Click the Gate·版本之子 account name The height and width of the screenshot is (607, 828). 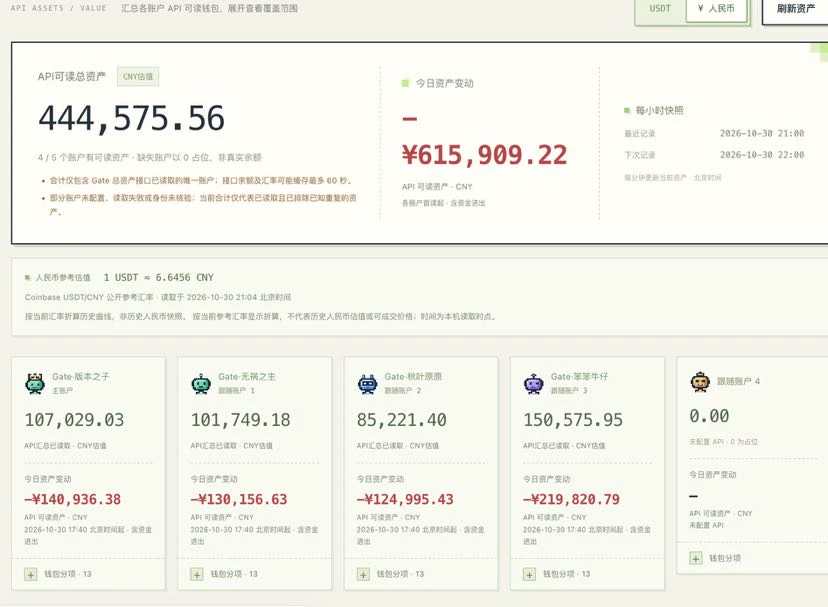81,377
